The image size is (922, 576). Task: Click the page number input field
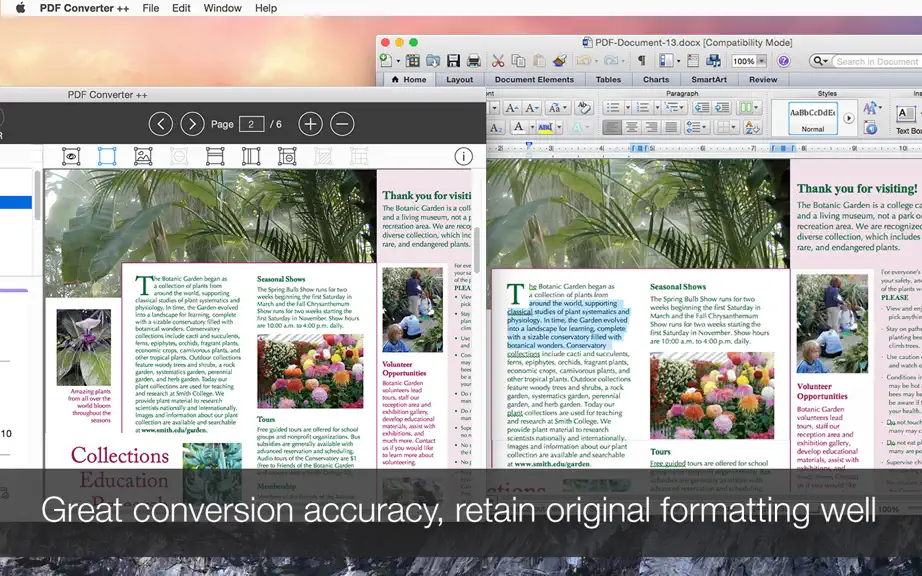tap(251, 124)
